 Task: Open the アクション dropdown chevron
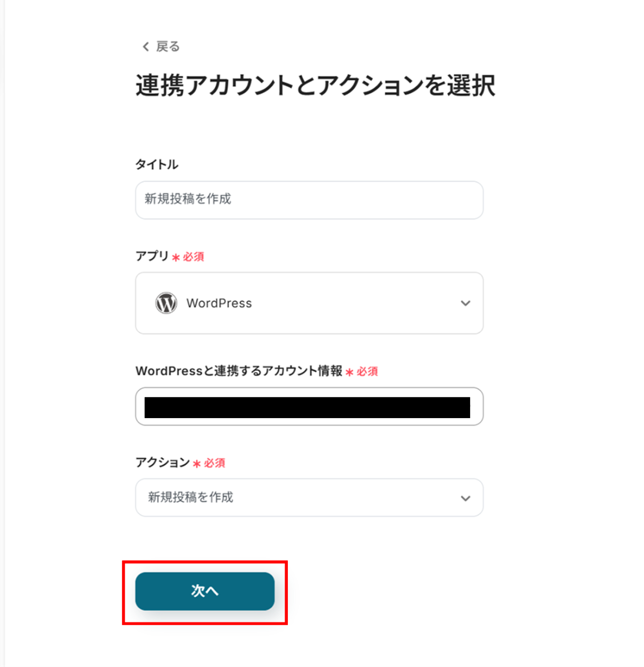465,498
